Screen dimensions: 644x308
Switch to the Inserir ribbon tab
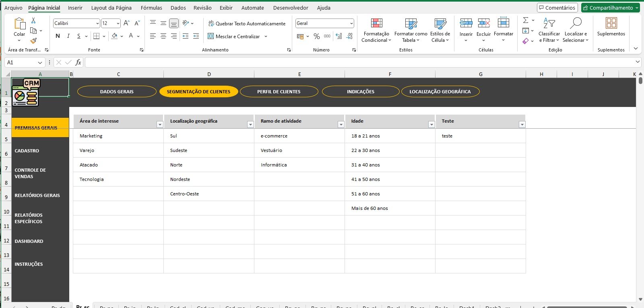point(75,8)
